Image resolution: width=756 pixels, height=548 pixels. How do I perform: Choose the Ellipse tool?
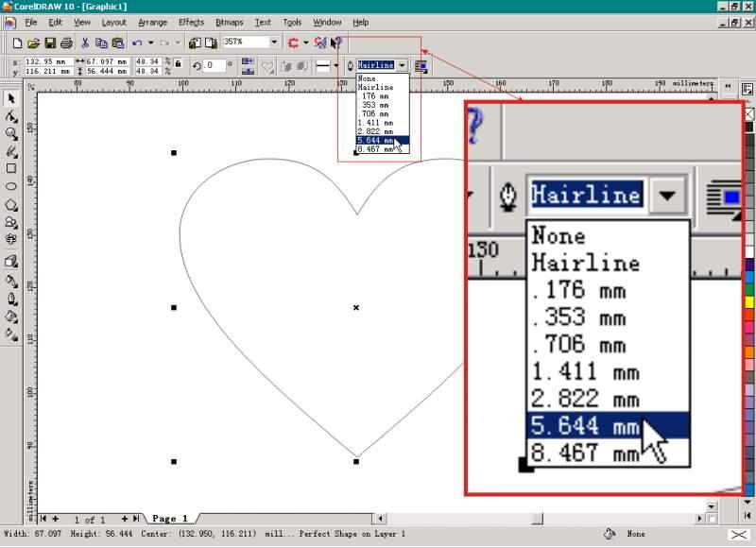coord(11,186)
